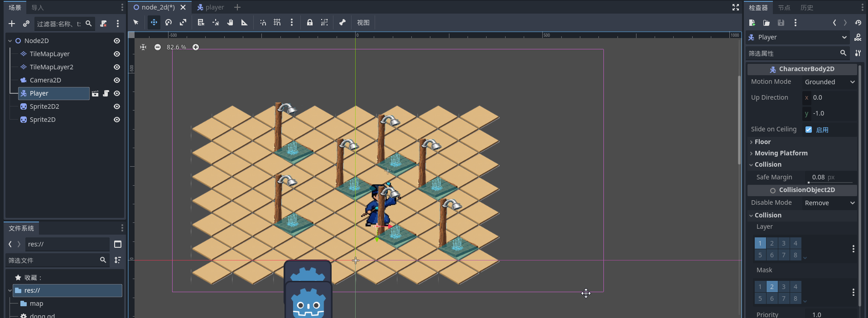Add a new scene tab
868x318 pixels.
coord(237,7)
